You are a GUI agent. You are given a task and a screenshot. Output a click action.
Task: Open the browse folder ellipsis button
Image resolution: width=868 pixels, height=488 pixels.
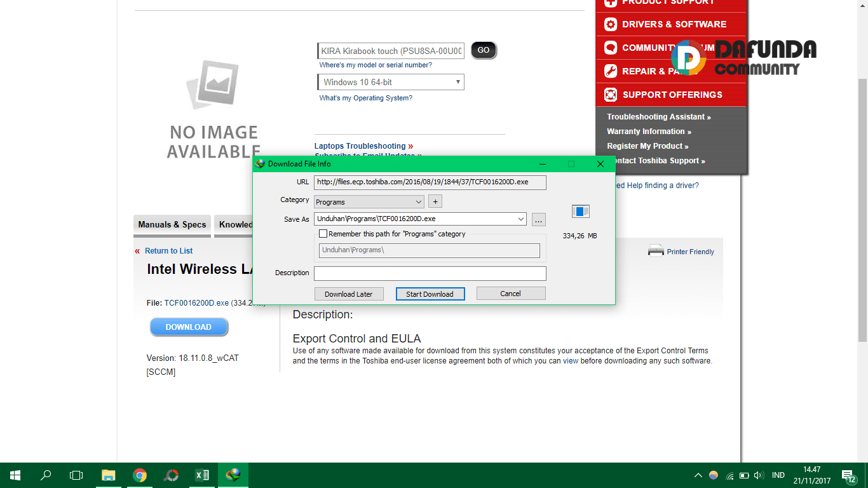point(538,219)
